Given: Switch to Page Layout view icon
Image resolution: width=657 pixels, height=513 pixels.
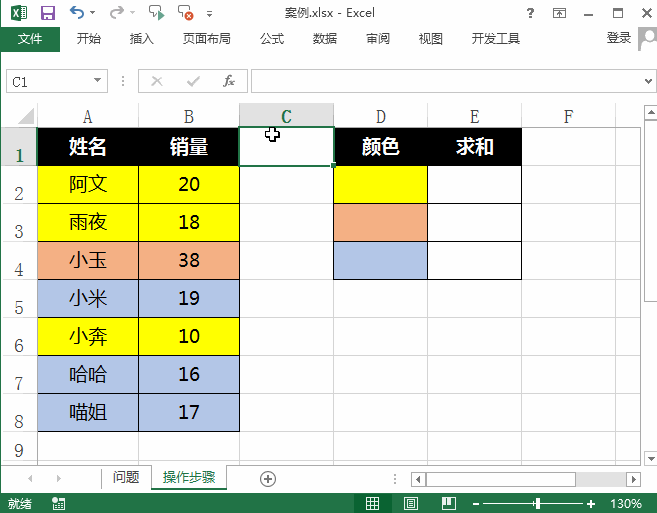Looking at the screenshot, I should coord(411,503).
